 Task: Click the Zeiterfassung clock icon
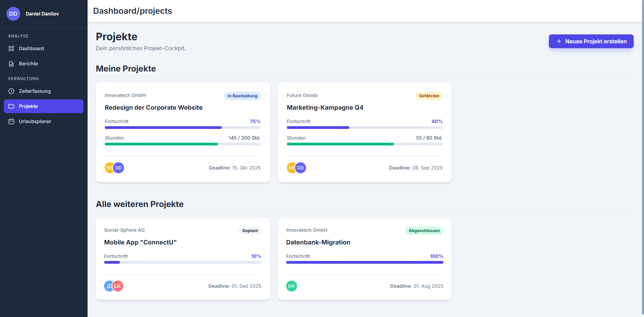tap(11, 91)
